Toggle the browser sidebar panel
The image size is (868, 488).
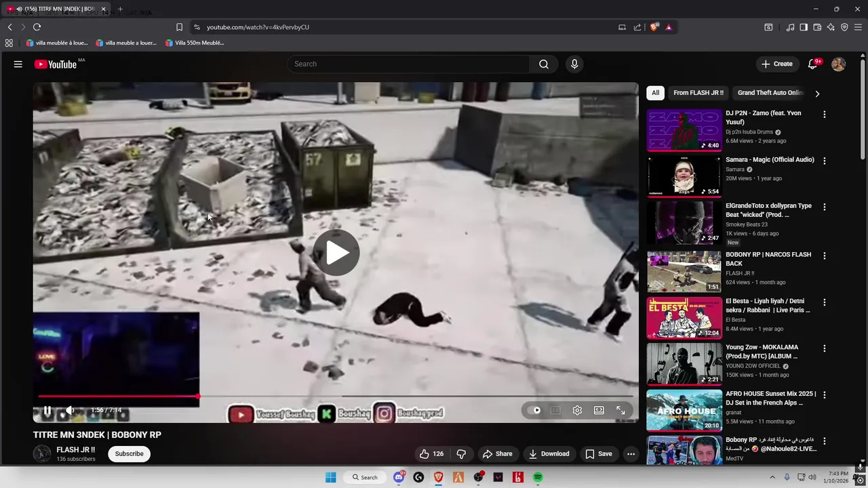pyautogui.click(x=804, y=27)
